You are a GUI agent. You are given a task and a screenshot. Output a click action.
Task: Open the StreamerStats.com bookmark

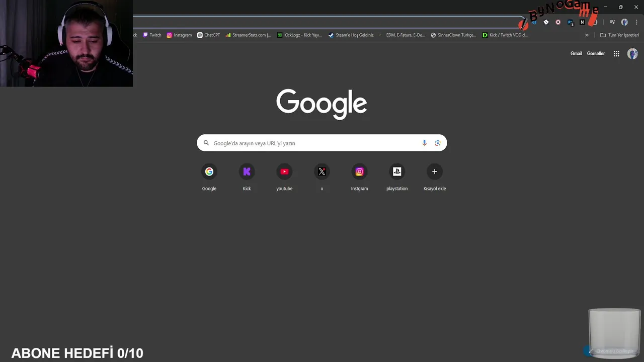(248, 35)
